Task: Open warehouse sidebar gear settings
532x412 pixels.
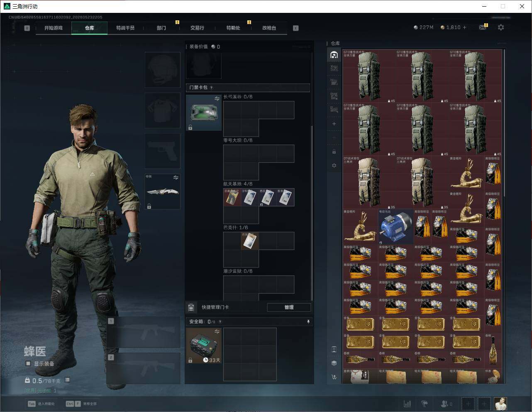Action: pos(334,165)
